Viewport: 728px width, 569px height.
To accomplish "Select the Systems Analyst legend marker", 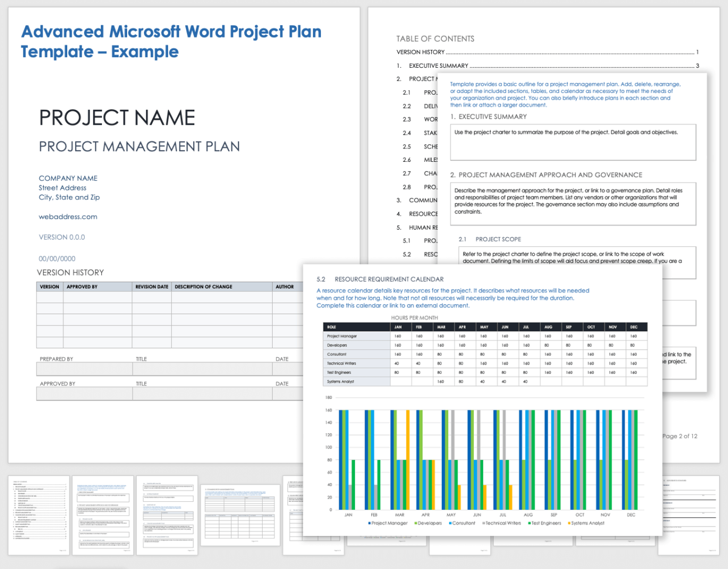I will 570,523.
